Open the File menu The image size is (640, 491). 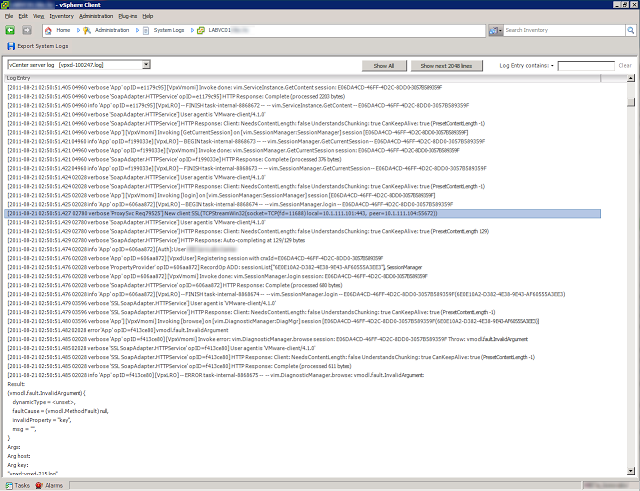[8, 16]
